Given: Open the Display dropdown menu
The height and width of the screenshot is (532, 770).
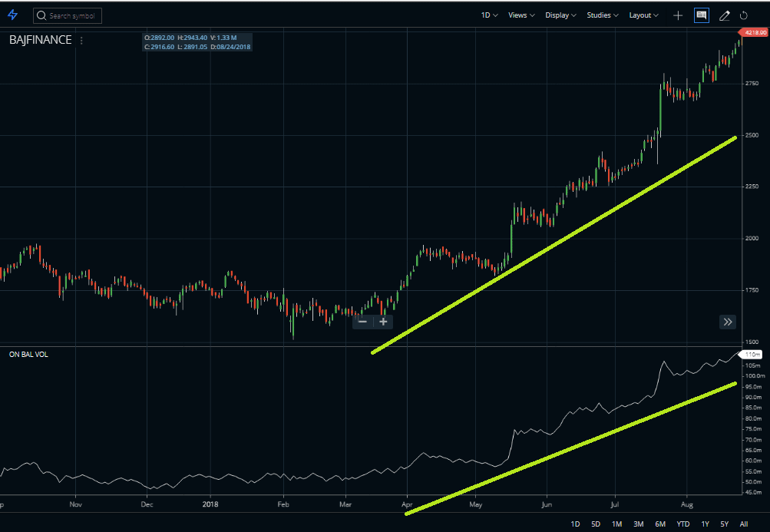Looking at the screenshot, I should coord(560,15).
